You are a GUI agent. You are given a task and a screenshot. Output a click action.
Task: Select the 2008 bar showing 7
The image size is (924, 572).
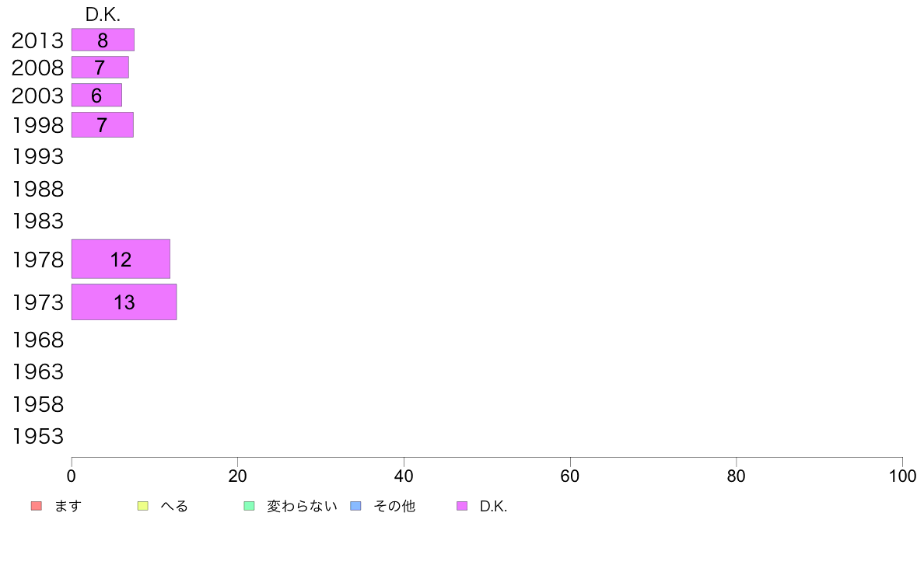click(x=100, y=67)
